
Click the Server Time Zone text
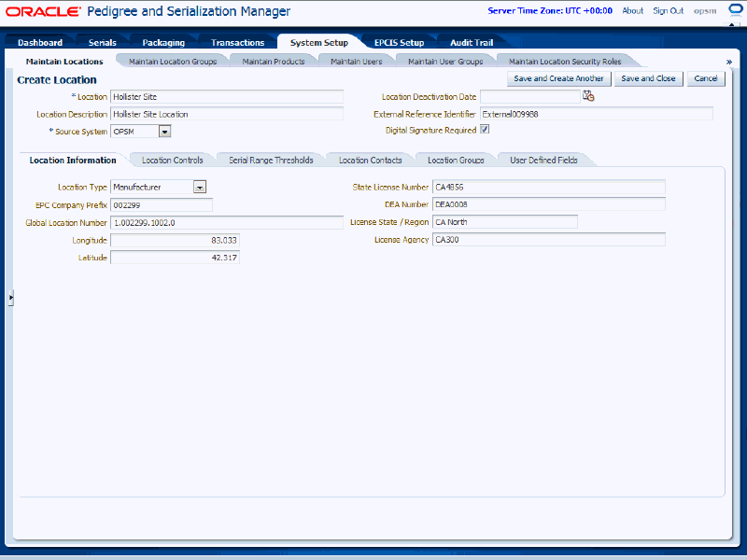pyautogui.click(x=550, y=11)
